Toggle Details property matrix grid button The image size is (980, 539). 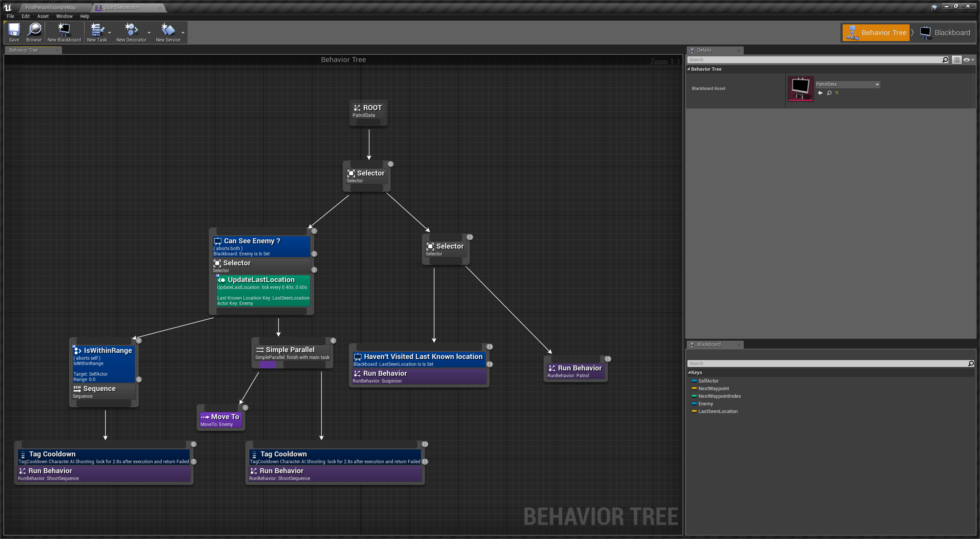(x=956, y=60)
